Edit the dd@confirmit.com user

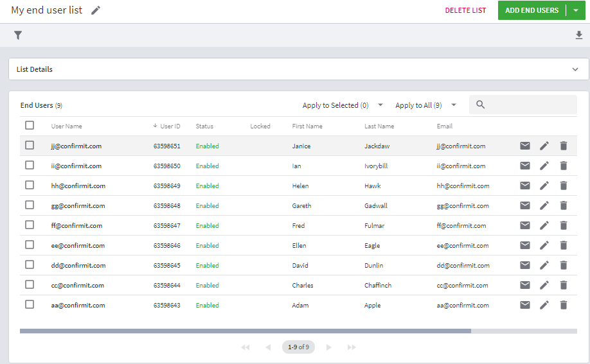coord(544,265)
